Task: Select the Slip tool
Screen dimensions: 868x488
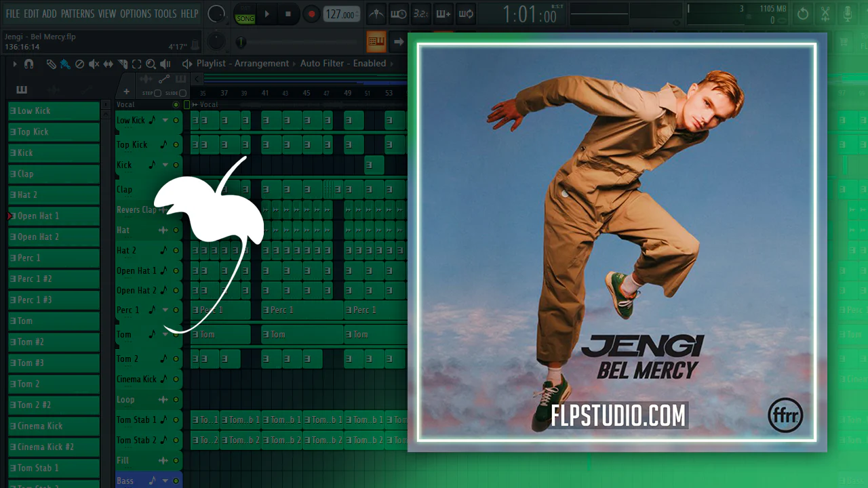Action: 108,64
